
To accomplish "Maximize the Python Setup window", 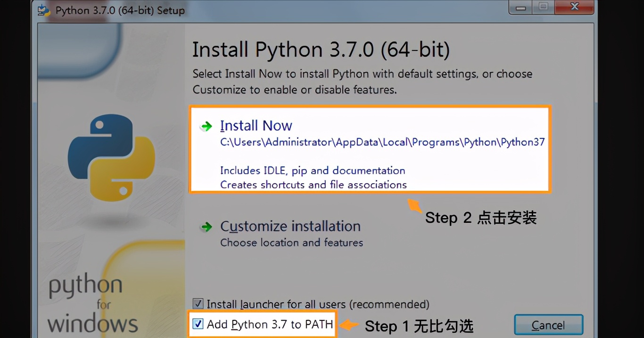I will pos(544,7).
